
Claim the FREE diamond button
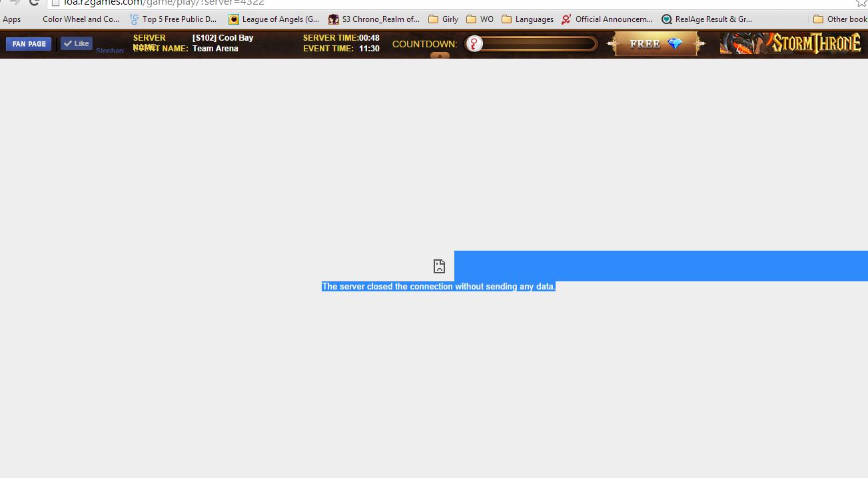[x=656, y=44]
